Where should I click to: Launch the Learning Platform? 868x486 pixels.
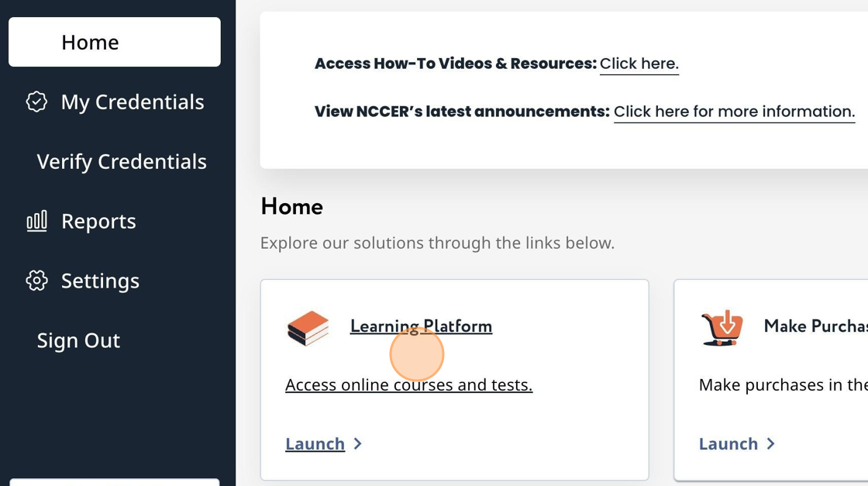coord(315,443)
